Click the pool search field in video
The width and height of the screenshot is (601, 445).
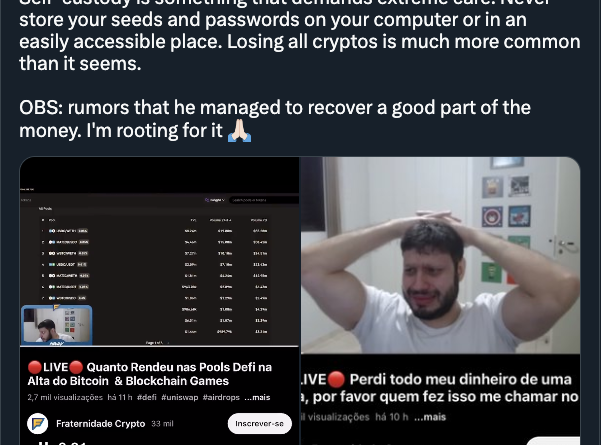coord(264,200)
